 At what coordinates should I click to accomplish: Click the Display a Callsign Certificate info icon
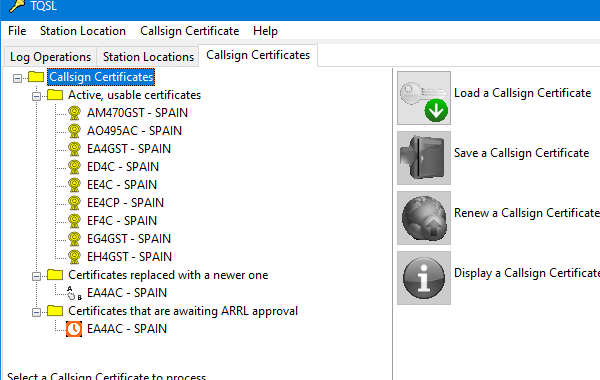pyautogui.click(x=424, y=278)
